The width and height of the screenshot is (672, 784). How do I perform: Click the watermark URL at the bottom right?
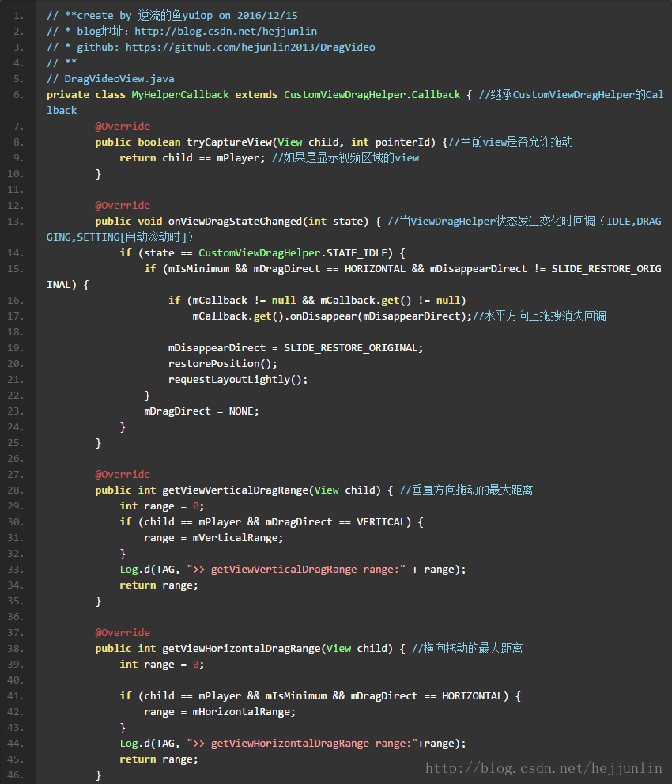coord(543,767)
